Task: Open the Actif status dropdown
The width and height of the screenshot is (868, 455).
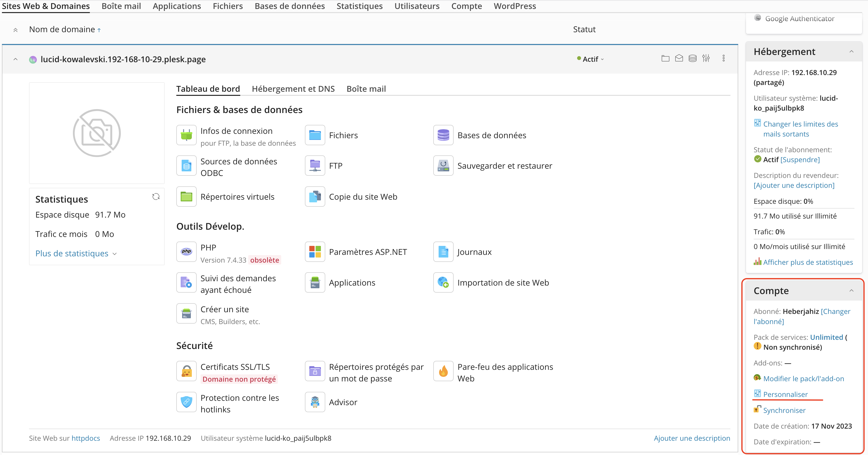Action: 591,59
